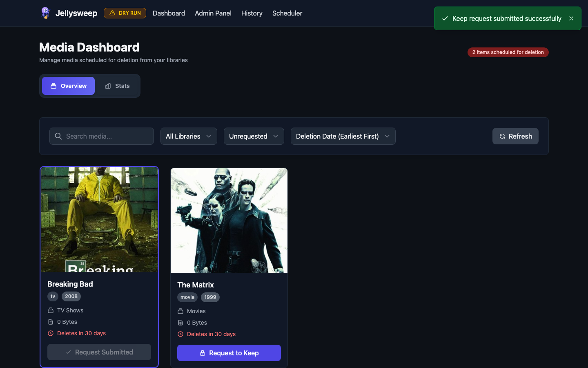
Task: Click The Matrix title text
Action: [x=196, y=285]
